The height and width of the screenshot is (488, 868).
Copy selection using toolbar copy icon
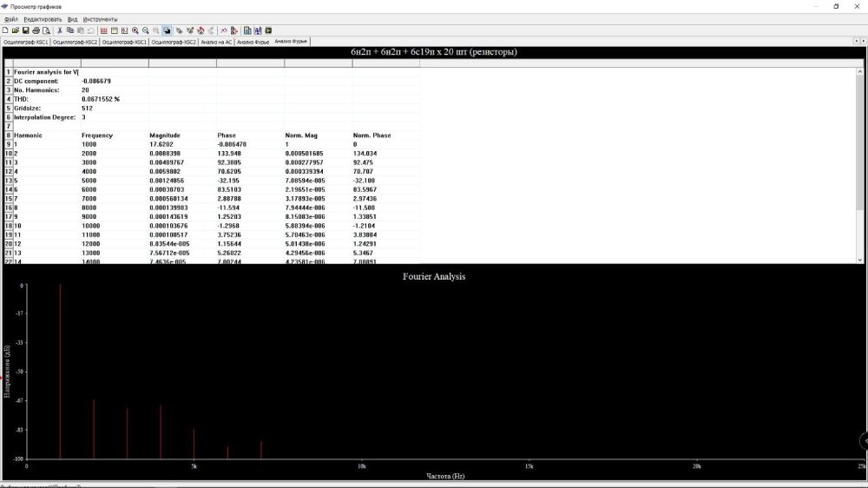(71, 30)
